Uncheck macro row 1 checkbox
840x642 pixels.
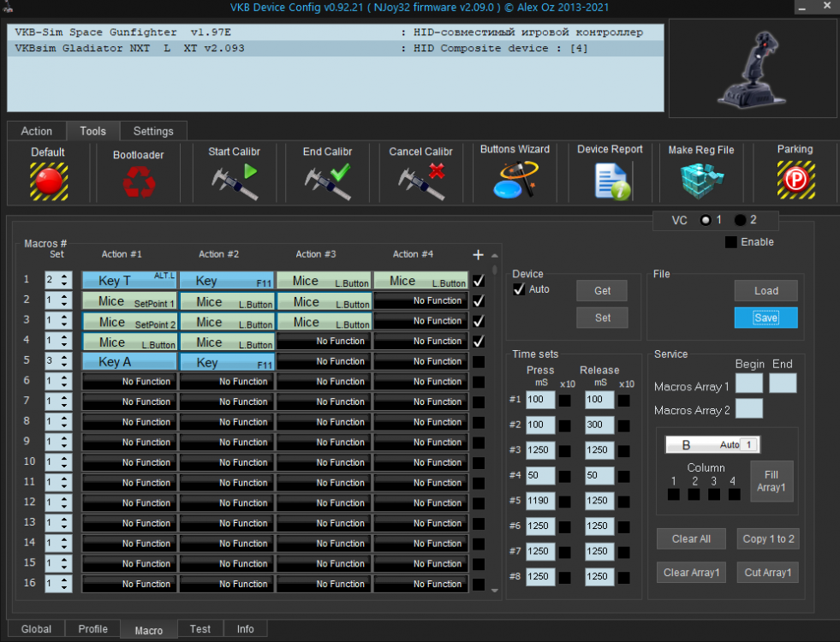(x=479, y=280)
